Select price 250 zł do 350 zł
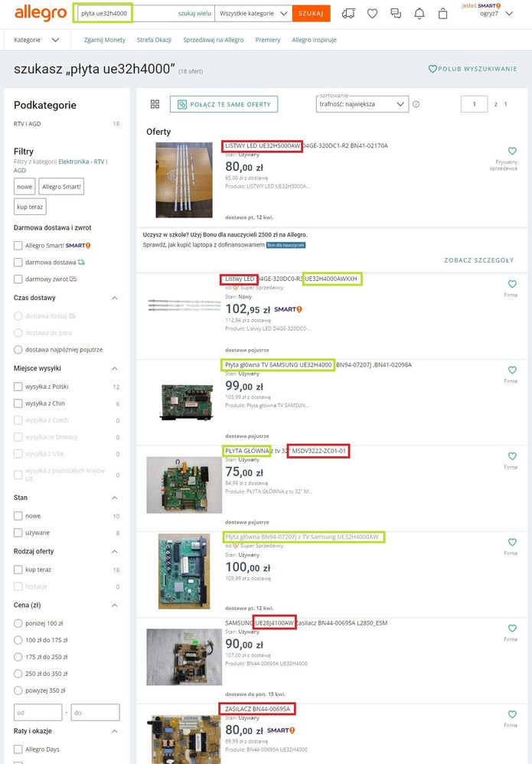Viewport: 532px width, 764px height. (18, 674)
